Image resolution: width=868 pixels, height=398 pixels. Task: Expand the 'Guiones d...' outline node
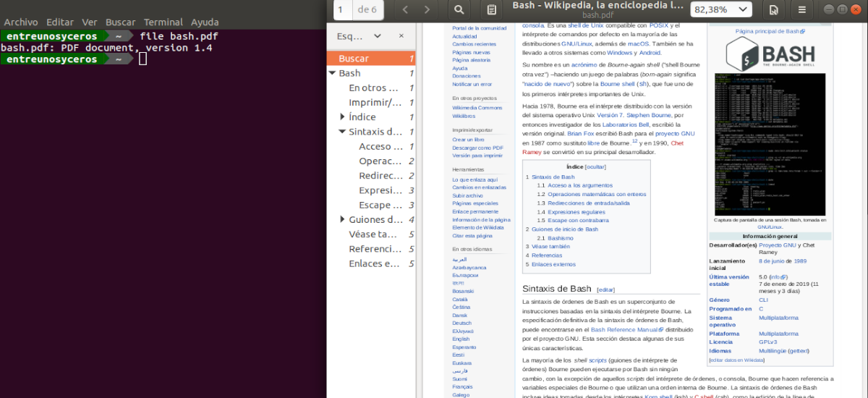343,219
